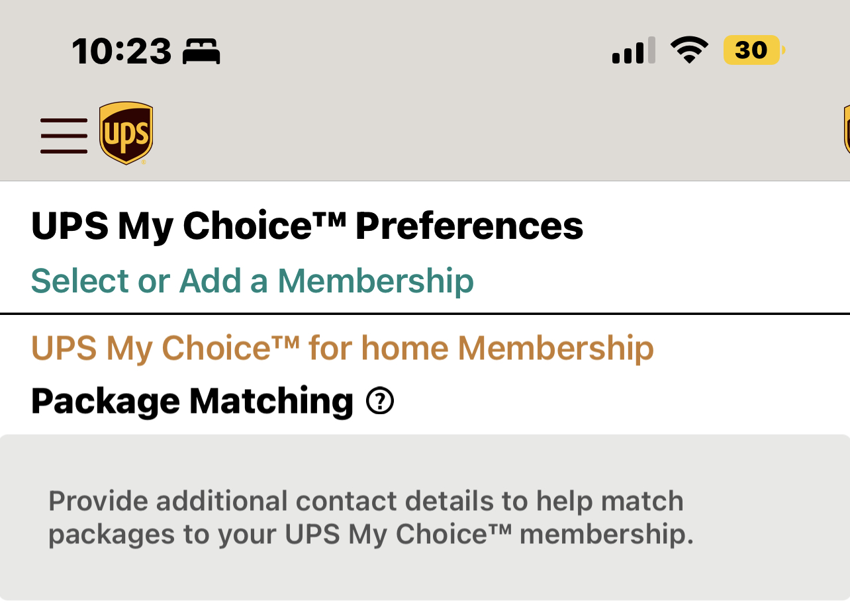This screenshot has height=616, width=850.
Task: Select UPS My Choice for home Membership
Action: (342, 348)
